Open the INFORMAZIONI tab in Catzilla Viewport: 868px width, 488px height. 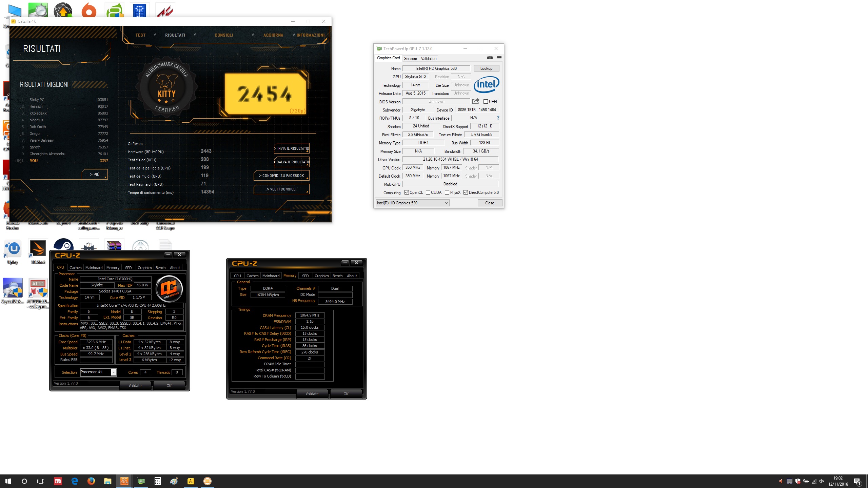tap(311, 35)
